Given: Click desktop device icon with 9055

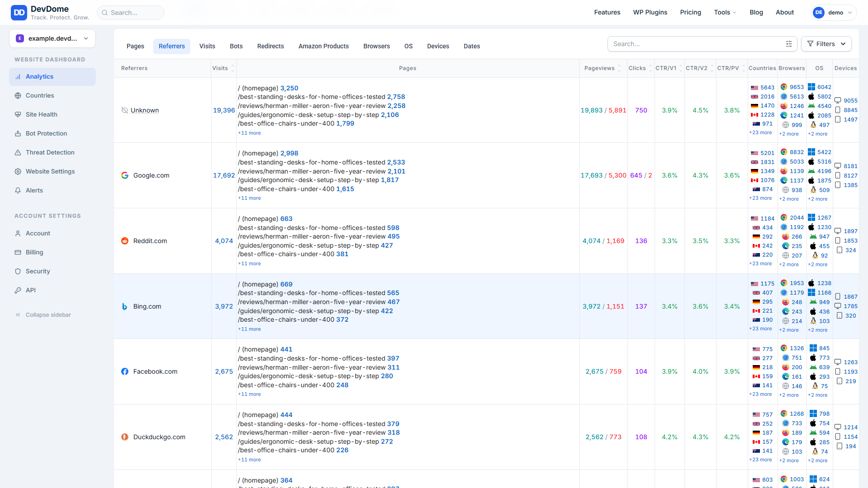Looking at the screenshot, I should point(838,101).
